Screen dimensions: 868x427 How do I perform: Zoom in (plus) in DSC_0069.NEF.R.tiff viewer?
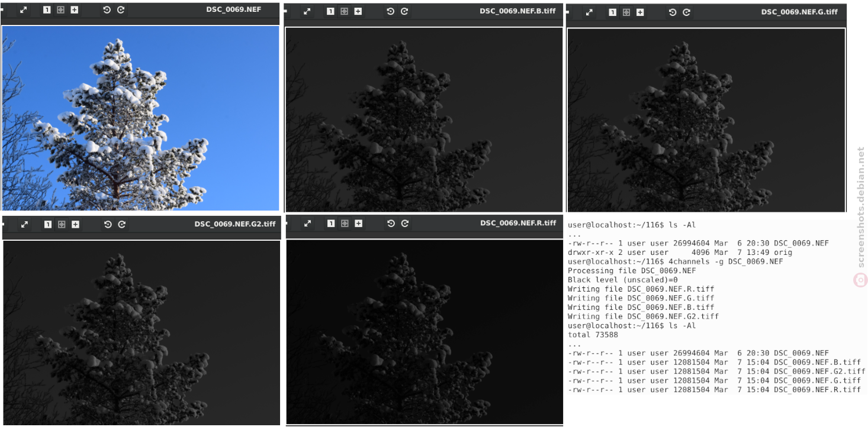358,224
